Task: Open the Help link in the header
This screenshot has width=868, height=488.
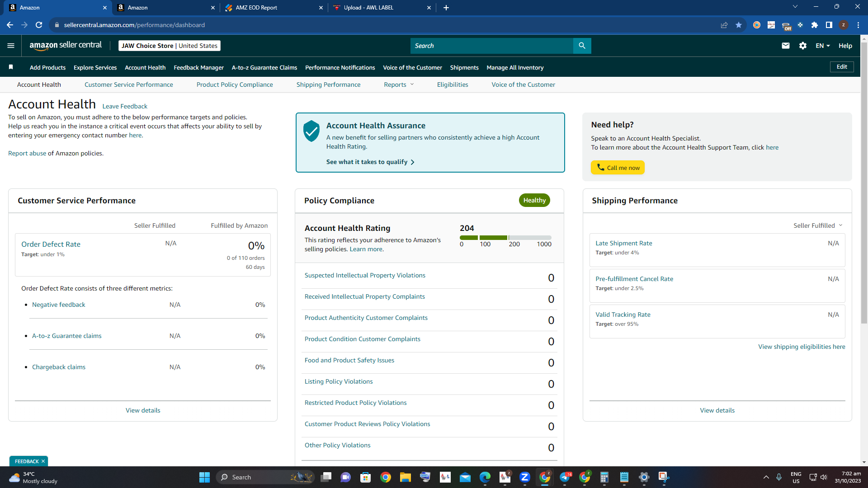Action: coord(845,46)
